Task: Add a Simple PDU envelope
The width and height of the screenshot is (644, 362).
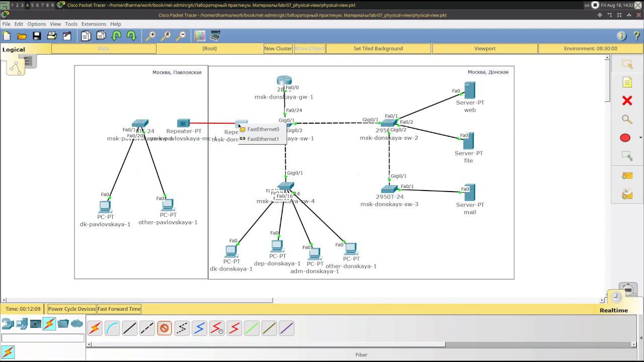Action: coord(627,175)
